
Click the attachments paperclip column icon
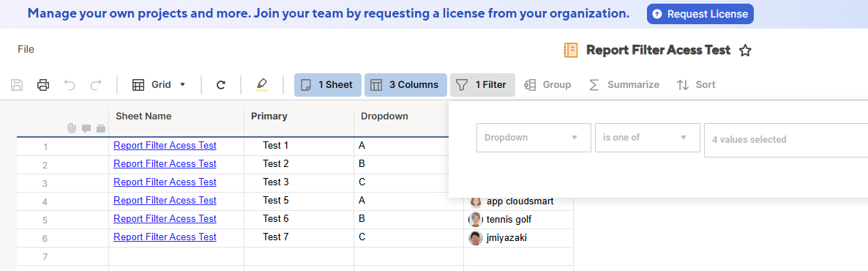click(72, 128)
